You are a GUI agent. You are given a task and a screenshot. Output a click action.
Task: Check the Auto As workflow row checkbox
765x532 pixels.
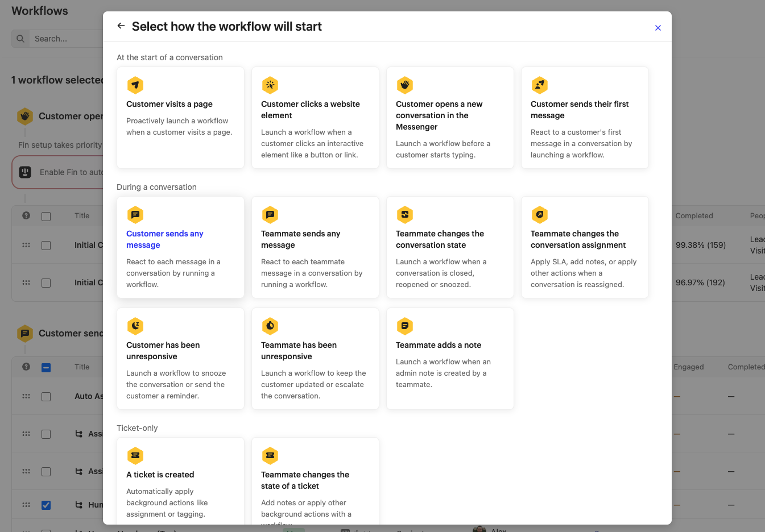46,397
